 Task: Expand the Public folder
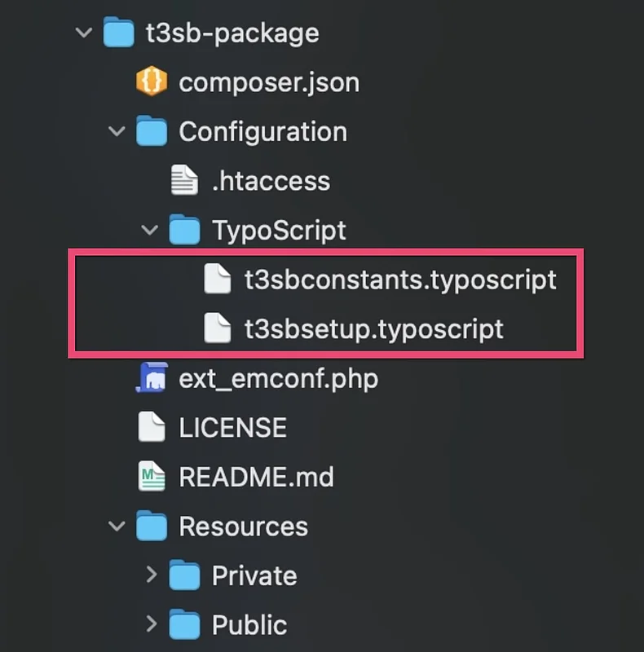point(151,625)
